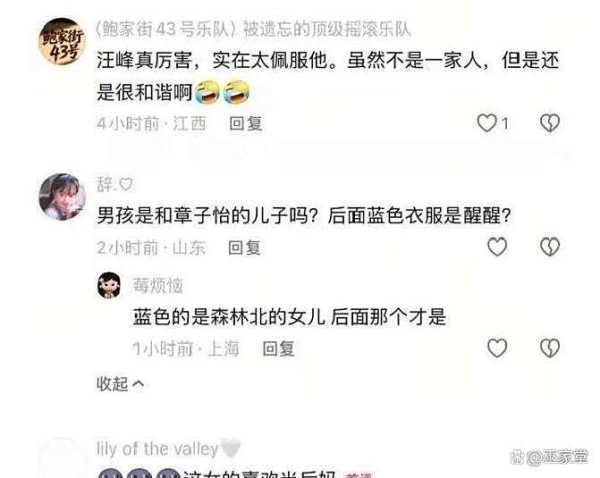Open username 辞.♡ profile

point(114,184)
